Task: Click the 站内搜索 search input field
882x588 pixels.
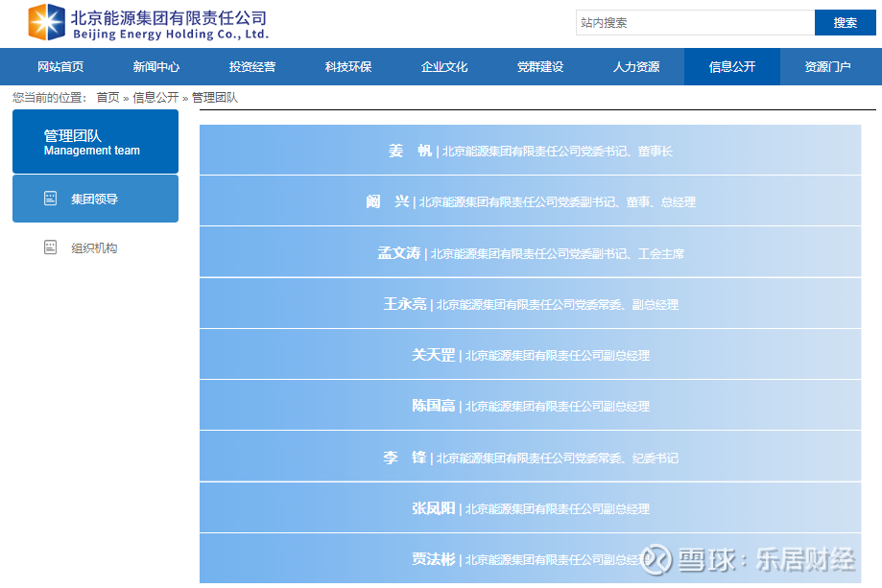Action: (x=695, y=23)
